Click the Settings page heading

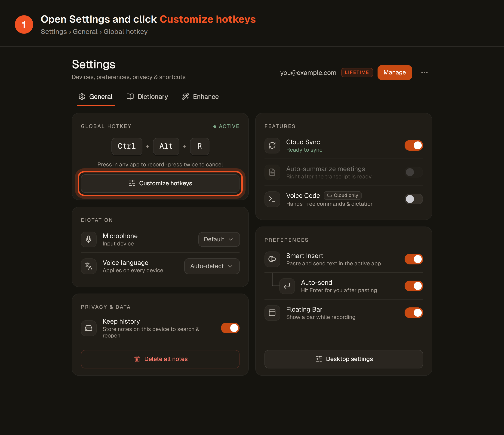tap(94, 64)
